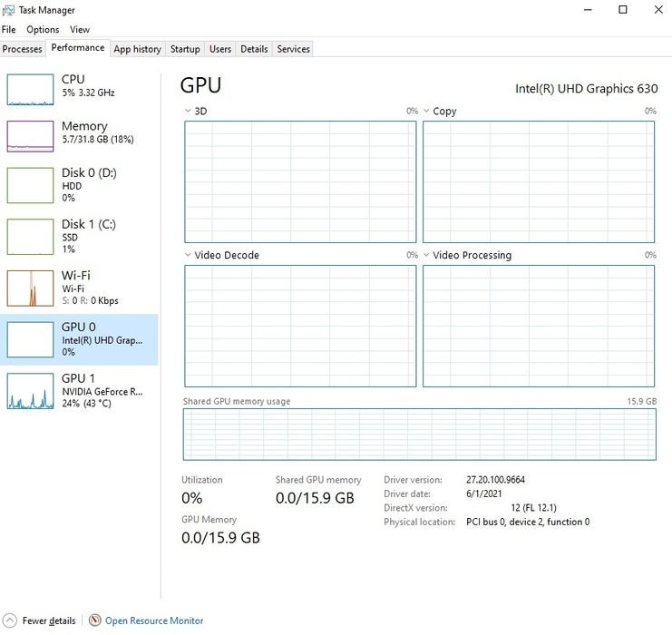The height and width of the screenshot is (635, 672).
Task: Switch to the Users tab
Action: [x=220, y=49]
